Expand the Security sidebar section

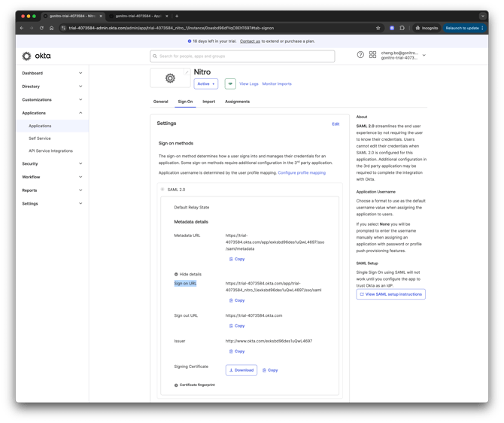(52, 163)
